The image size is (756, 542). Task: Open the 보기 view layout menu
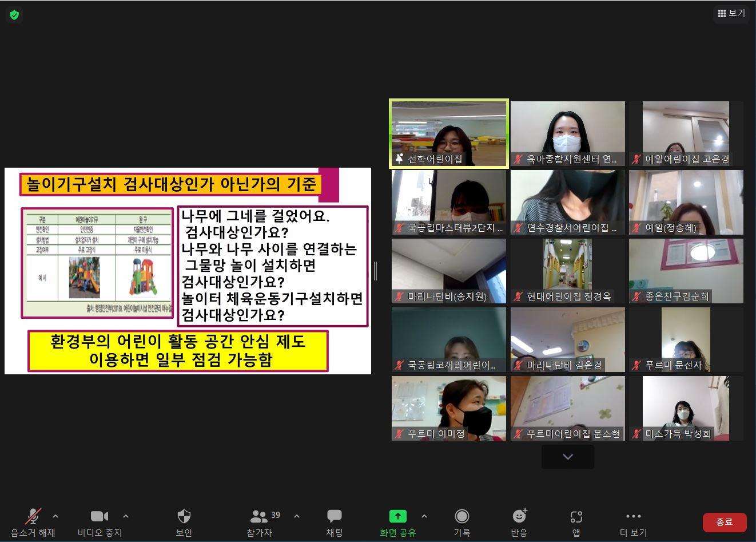click(x=731, y=13)
